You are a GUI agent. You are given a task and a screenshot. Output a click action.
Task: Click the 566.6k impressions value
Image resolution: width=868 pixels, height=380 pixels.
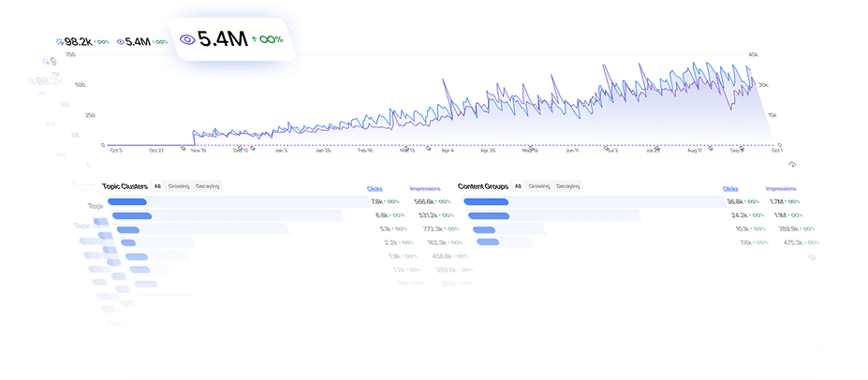coord(423,202)
